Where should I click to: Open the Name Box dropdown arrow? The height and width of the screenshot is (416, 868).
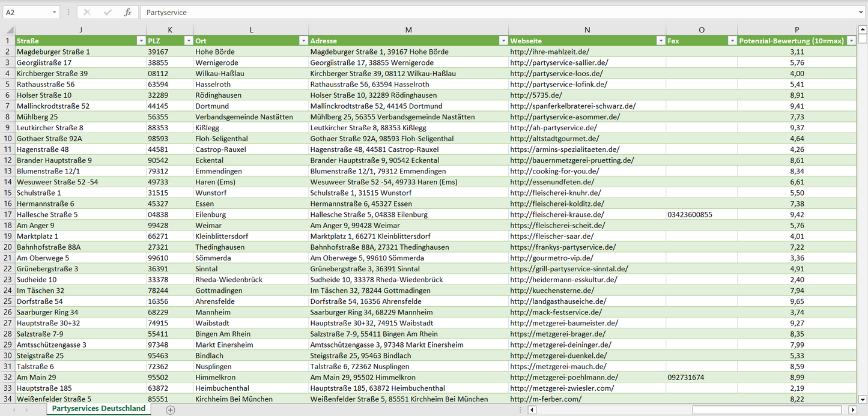[x=55, y=12]
